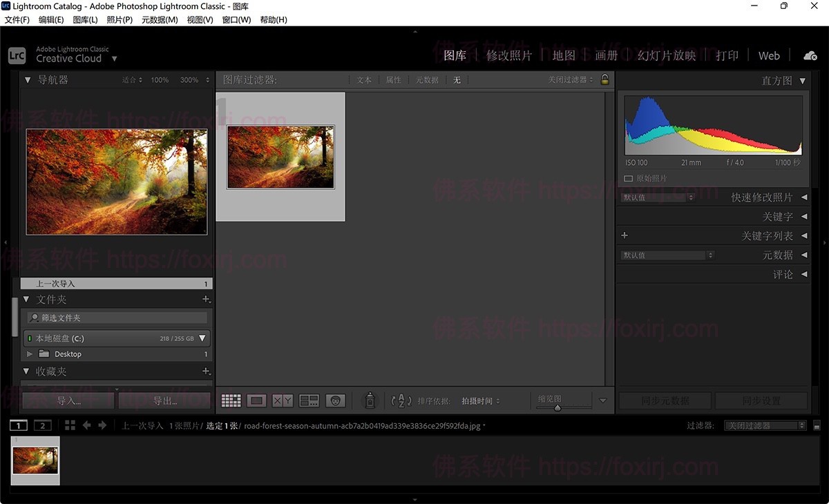
Task: Switch to the 修改照片 module
Action: (x=509, y=55)
